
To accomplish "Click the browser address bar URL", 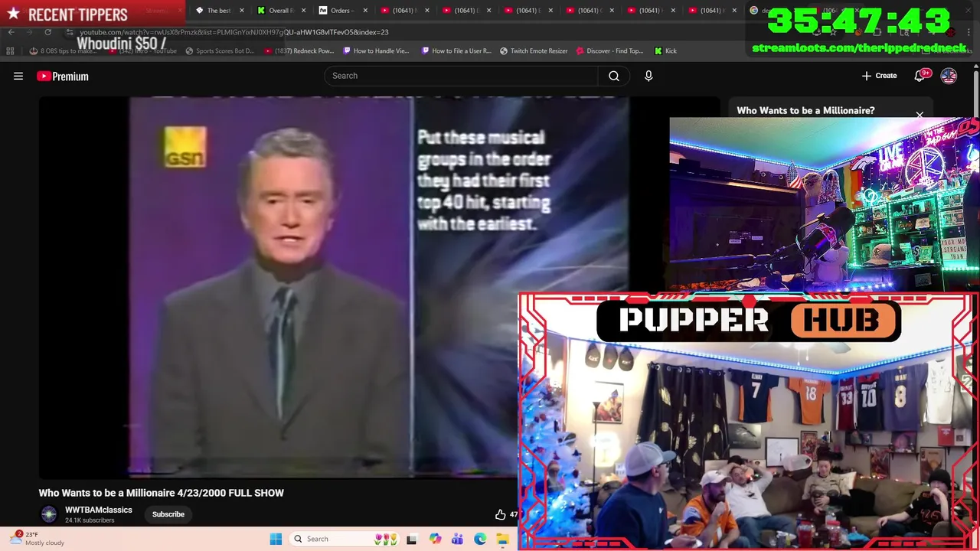I will pyautogui.click(x=234, y=32).
